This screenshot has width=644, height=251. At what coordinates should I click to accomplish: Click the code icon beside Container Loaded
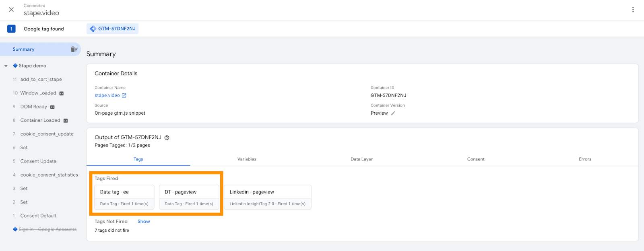66,121
